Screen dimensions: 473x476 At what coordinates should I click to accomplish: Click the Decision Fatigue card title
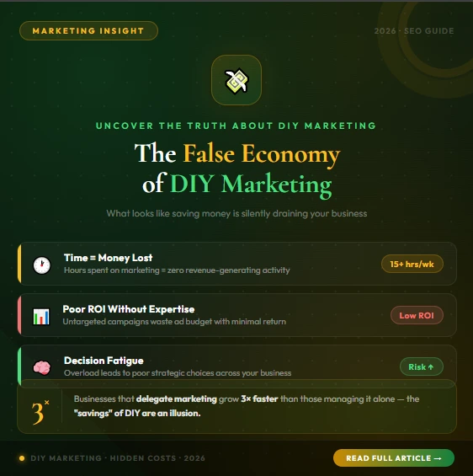(104, 361)
